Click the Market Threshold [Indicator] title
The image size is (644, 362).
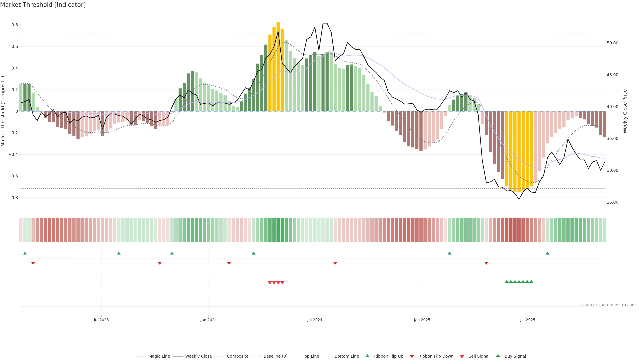coord(43,5)
